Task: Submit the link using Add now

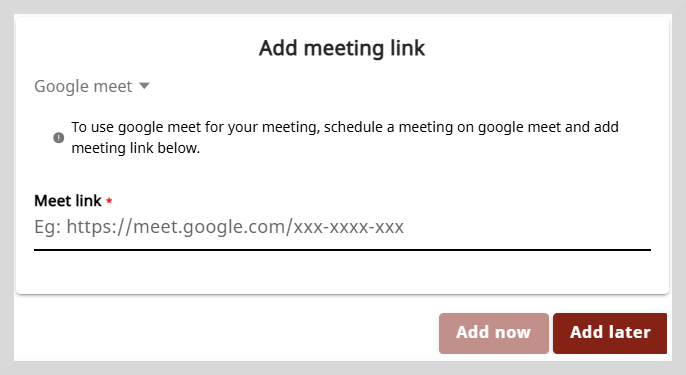Action: (494, 333)
